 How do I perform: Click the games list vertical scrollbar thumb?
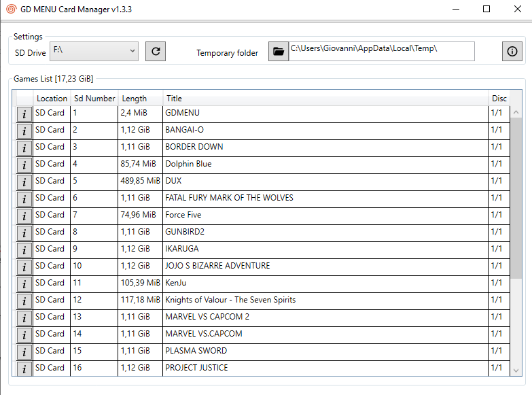516,198
